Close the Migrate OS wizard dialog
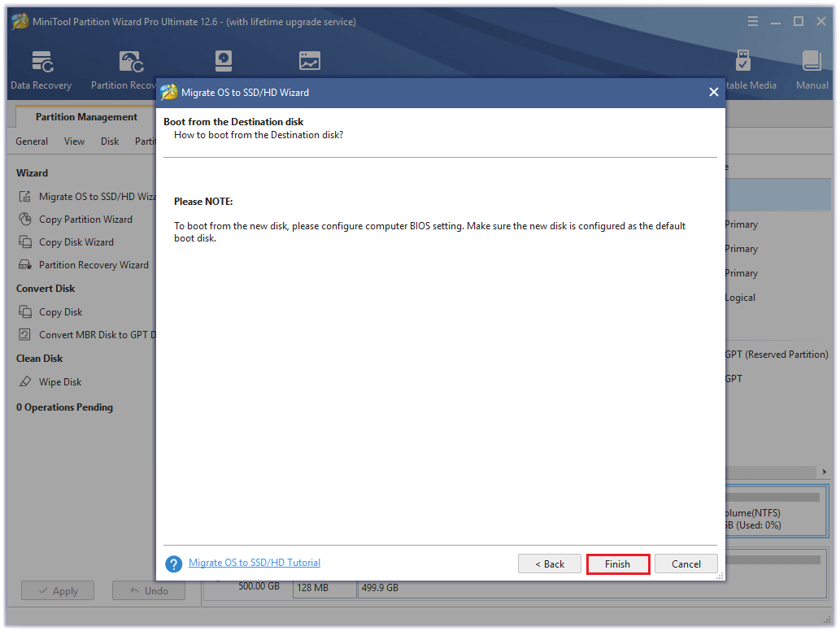 coord(714,92)
